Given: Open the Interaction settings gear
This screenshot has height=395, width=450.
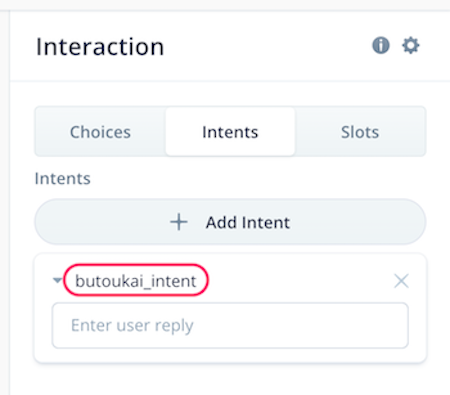Looking at the screenshot, I should (411, 45).
